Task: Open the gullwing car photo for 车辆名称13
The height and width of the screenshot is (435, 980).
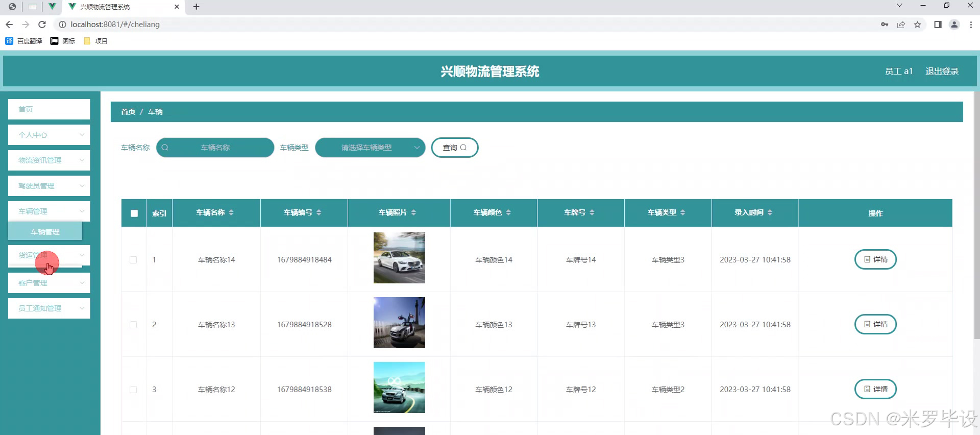Action: [x=399, y=323]
